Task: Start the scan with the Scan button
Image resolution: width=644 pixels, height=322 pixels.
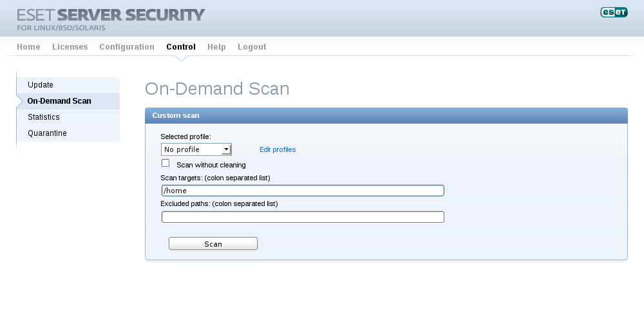Action: coord(213,243)
